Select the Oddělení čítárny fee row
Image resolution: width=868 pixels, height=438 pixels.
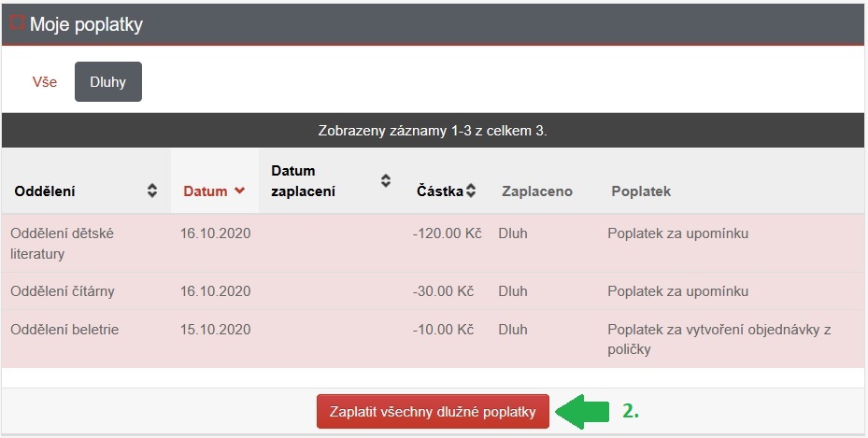click(434, 291)
